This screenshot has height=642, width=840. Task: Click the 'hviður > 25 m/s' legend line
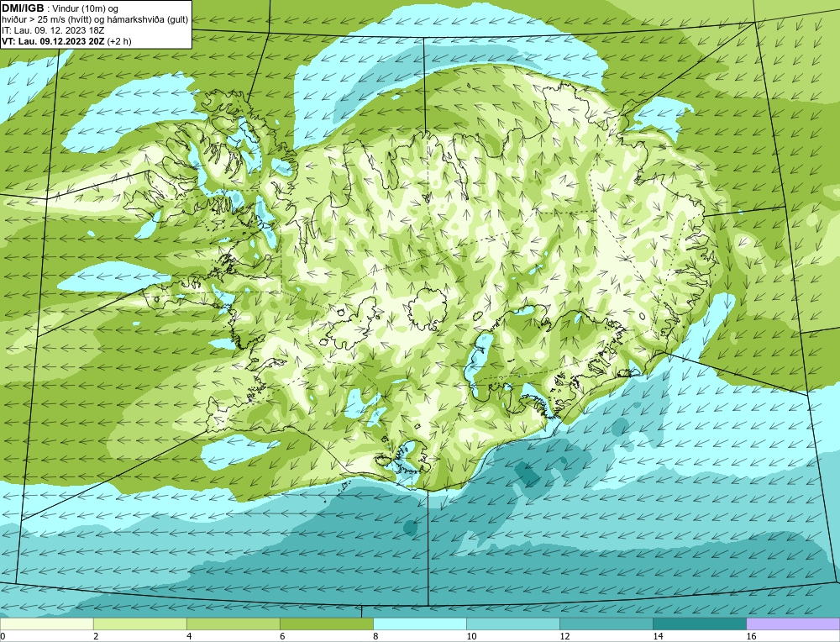(x=95, y=20)
